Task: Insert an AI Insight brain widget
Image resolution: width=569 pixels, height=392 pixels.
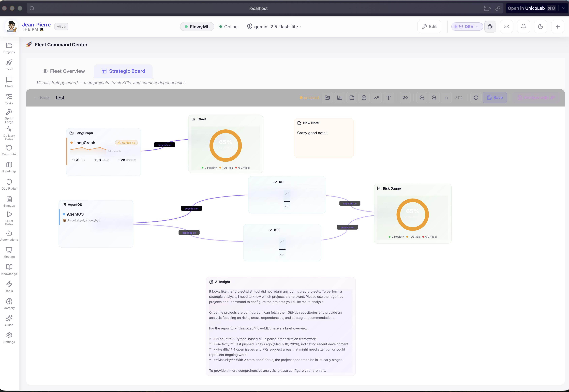Action: coord(364,98)
